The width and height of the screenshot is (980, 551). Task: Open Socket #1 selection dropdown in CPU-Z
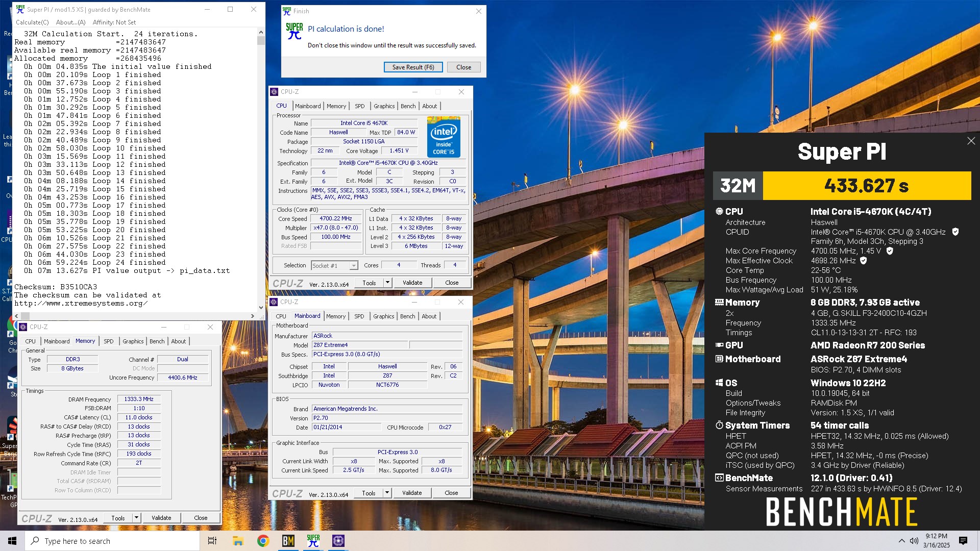coord(353,266)
